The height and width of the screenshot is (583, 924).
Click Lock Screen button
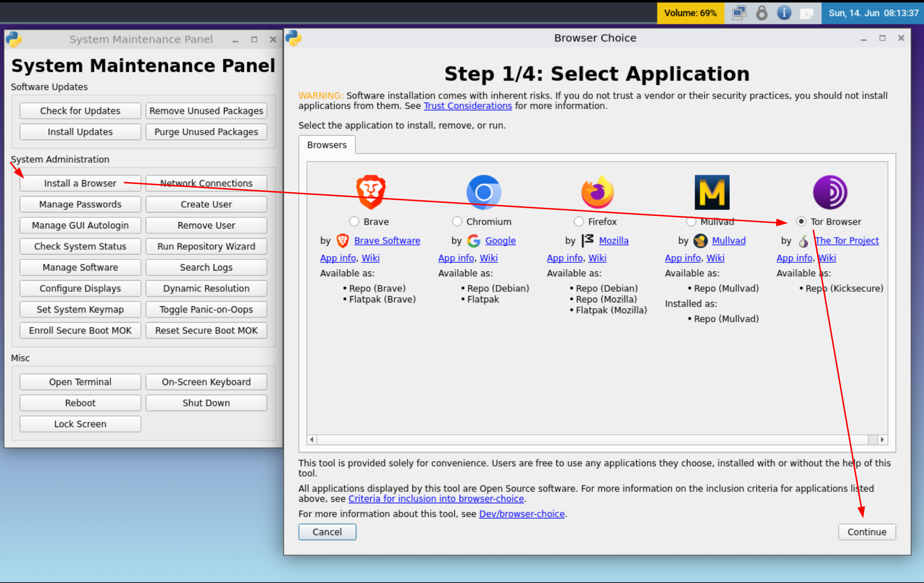[x=80, y=424]
